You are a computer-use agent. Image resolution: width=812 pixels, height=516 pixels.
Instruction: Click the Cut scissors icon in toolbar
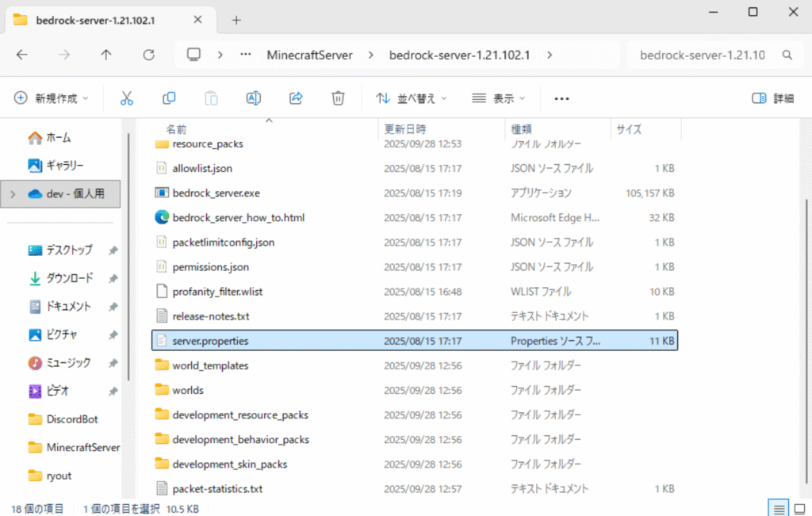[x=127, y=98]
